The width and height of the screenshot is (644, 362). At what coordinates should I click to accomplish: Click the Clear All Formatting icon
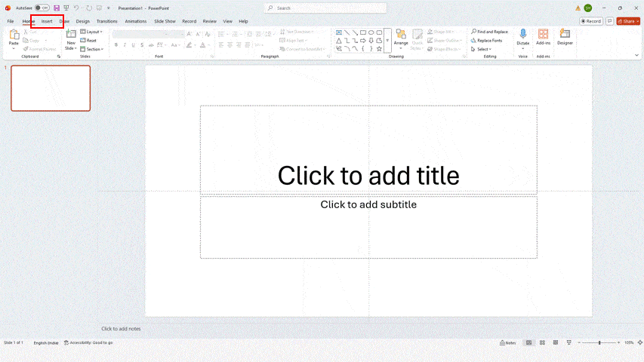tap(208, 35)
